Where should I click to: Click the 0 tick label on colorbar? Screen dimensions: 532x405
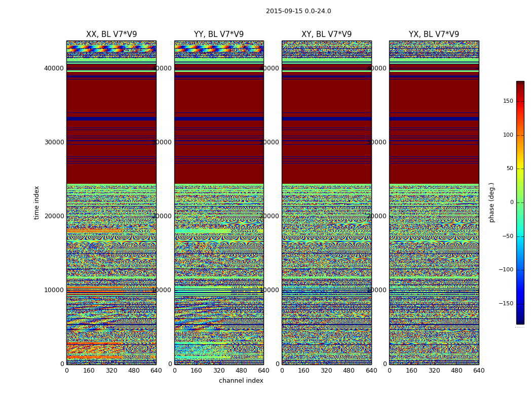pyautogui.click(x=512, y=202)
